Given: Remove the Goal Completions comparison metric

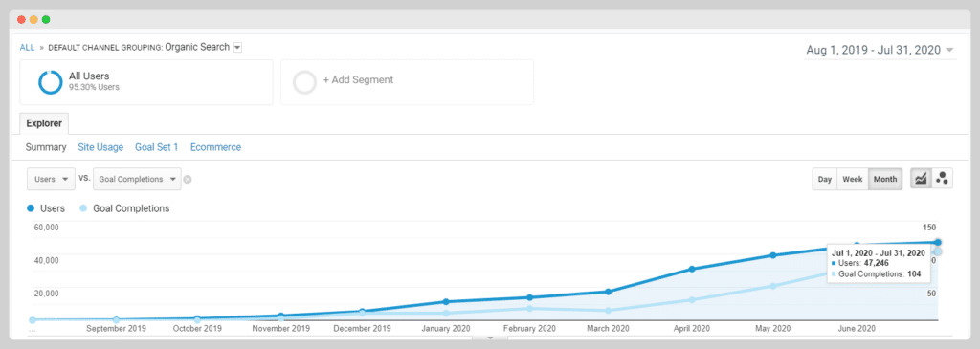Looking at the screenshot, I should point(188,179).
